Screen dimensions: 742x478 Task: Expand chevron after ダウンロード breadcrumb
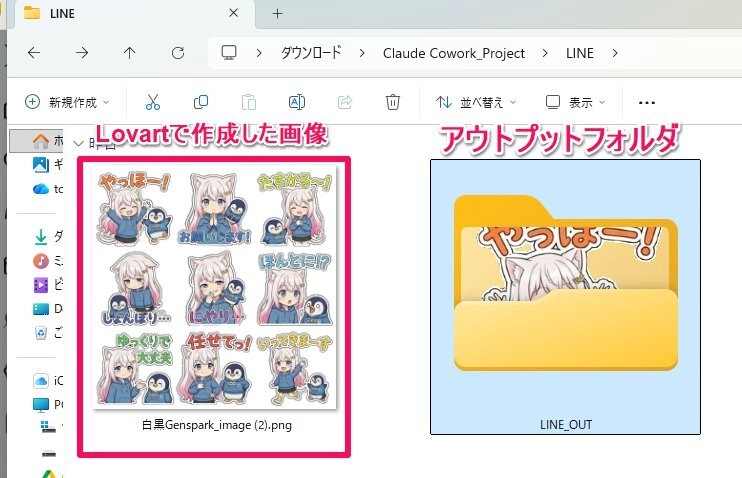pyautogui.click(x=362, y=53)
